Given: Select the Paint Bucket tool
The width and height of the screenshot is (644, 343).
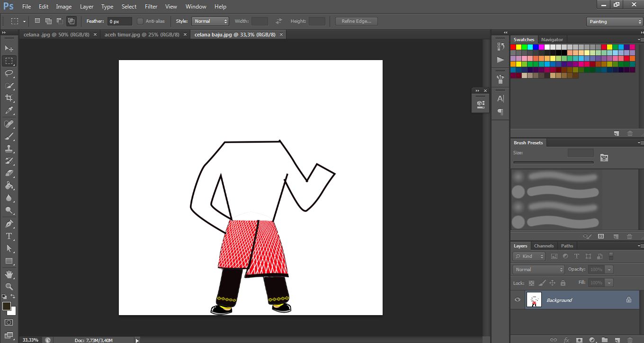Looking at the screenshot, I should [9, 186].
